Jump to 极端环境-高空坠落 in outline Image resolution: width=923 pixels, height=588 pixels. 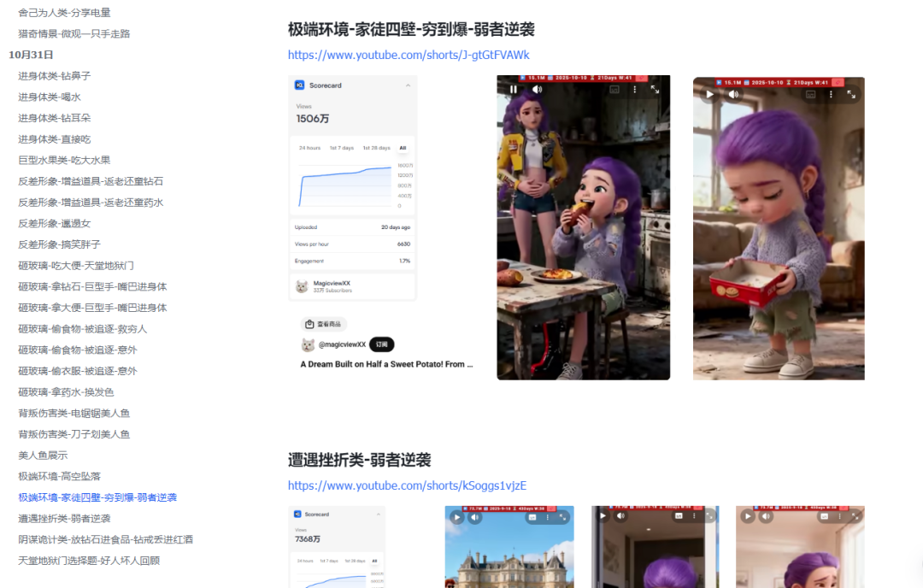[x=59, y=477]
